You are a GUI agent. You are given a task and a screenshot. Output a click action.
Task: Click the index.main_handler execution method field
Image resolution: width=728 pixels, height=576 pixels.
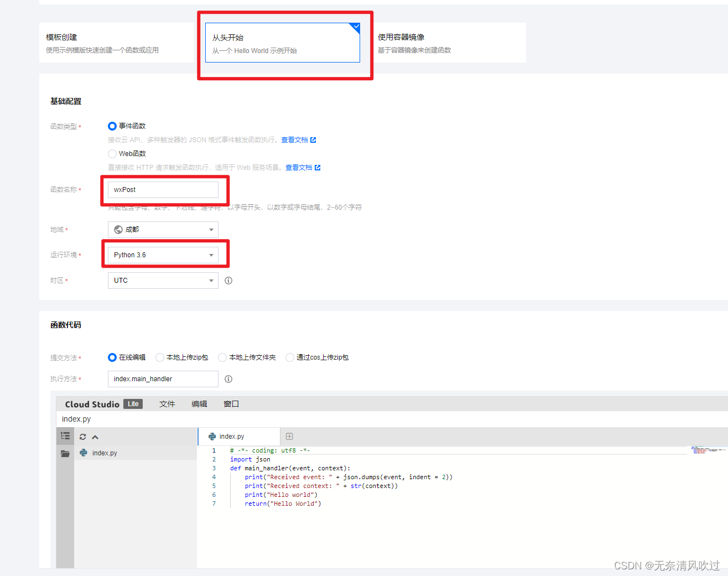click(163, 379)
